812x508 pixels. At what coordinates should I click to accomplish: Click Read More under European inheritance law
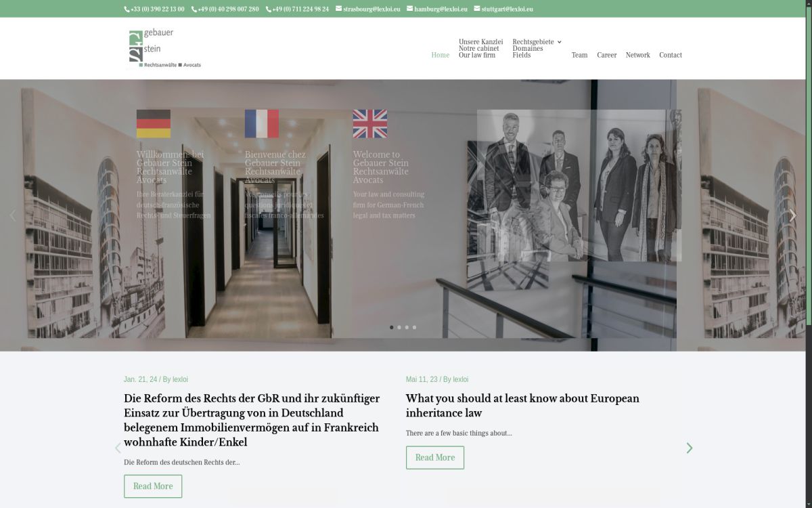tap(435, 458)
